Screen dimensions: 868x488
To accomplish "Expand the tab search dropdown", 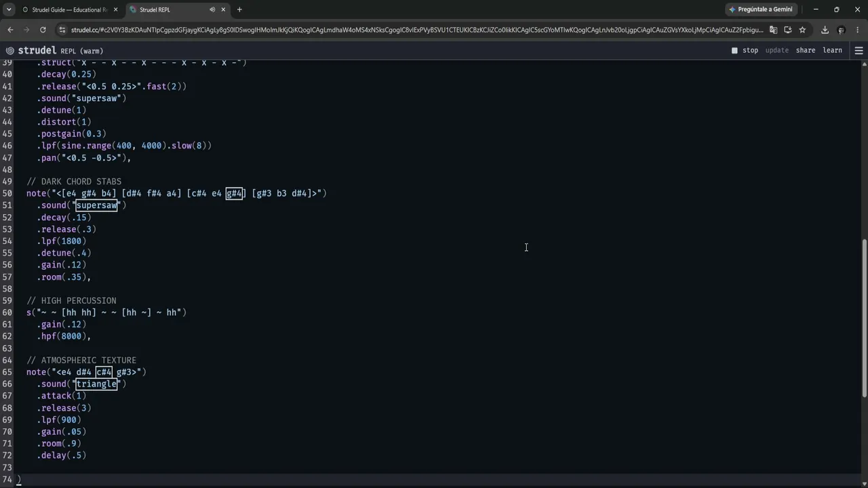I will point(8,9).
